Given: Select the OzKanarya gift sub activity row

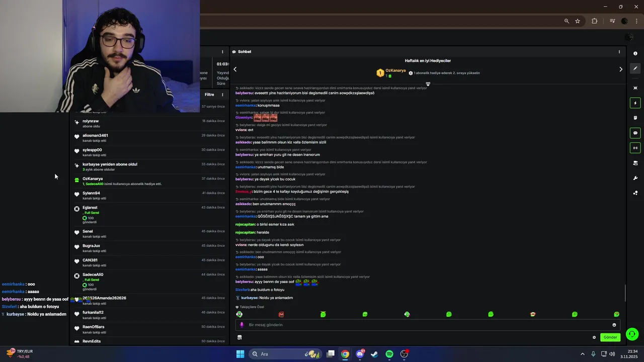Looking at the screenshot, I should [x=150, y=181].
